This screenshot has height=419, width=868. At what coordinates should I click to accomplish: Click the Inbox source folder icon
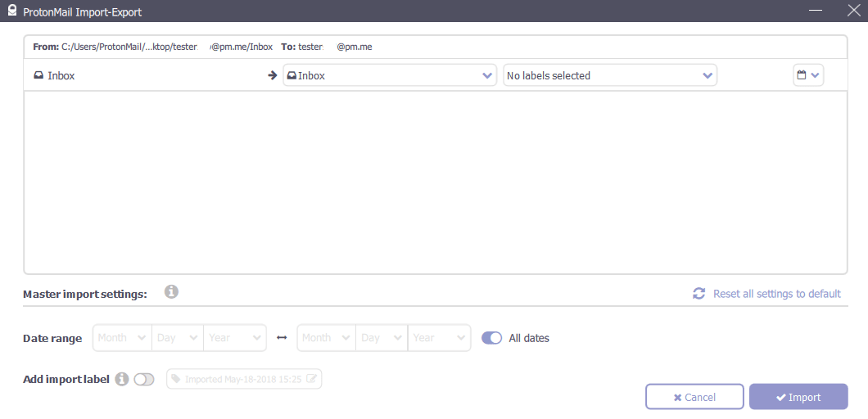tap(38, 76)
